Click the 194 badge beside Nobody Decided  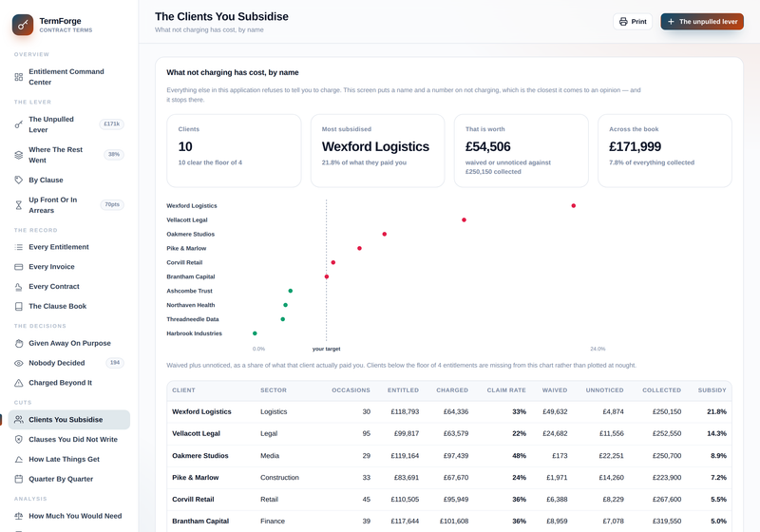(115, 362)
